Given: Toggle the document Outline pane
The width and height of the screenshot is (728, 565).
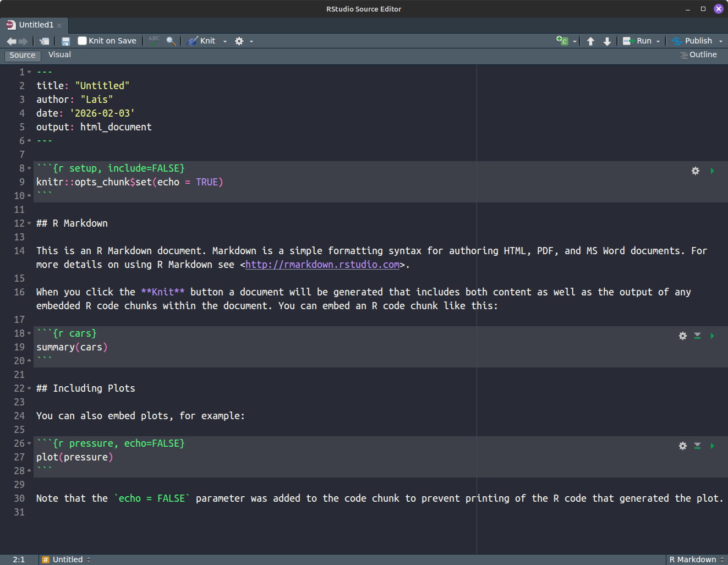Looking at the screenshot, I should (698, 54).
